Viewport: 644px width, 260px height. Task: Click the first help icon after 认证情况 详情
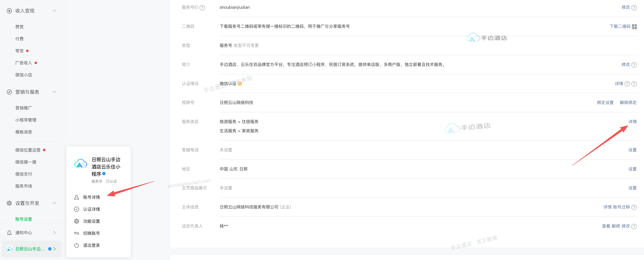coord(627,84)
